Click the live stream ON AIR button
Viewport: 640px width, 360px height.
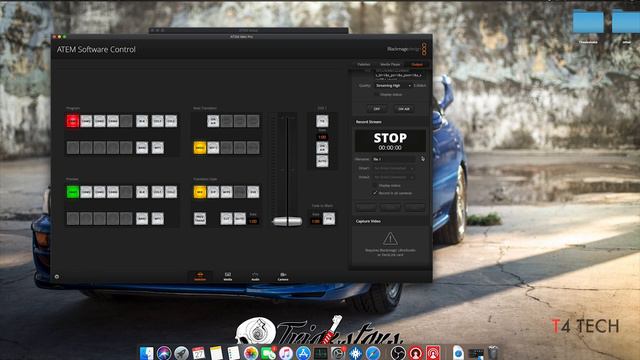coord(404,109)
